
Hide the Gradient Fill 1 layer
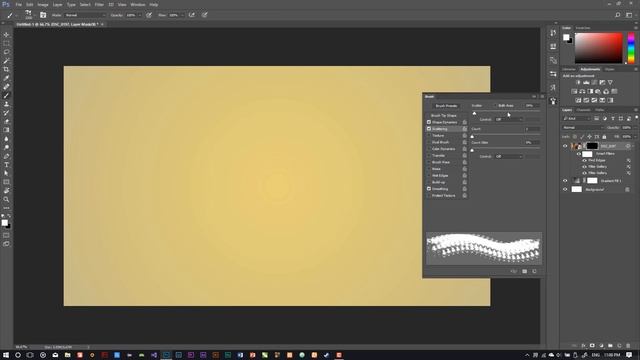coord(565,180)
